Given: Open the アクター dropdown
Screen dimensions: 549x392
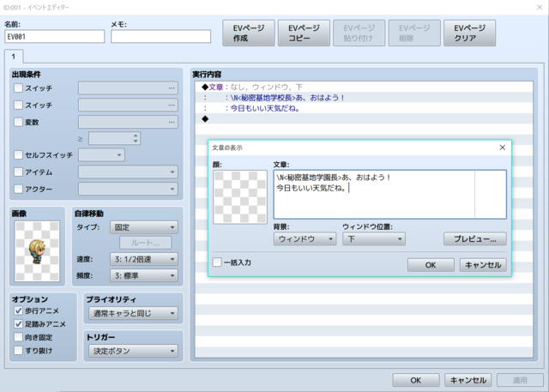Looking at the screenshot, I should [x=128, y=189].
